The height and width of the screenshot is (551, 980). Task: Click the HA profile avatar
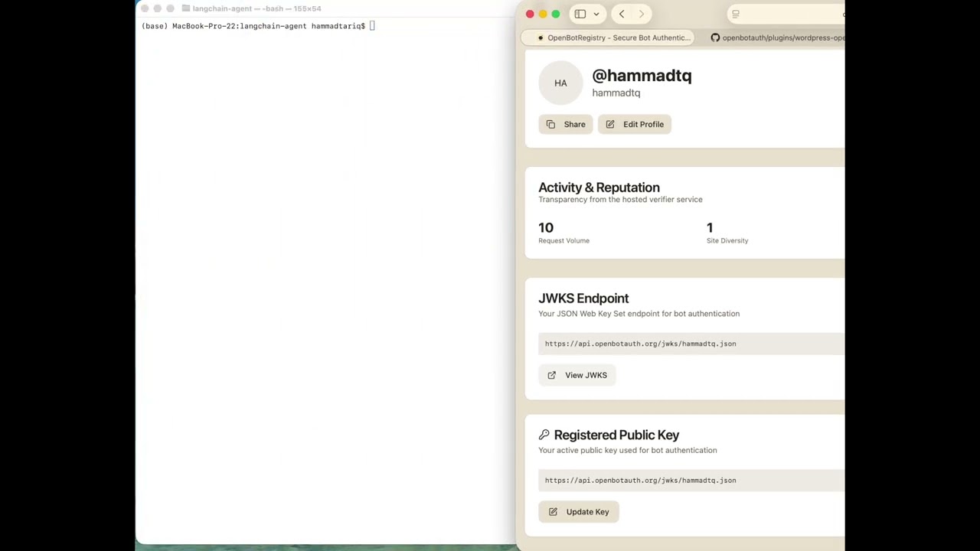(x=560, y=83)
